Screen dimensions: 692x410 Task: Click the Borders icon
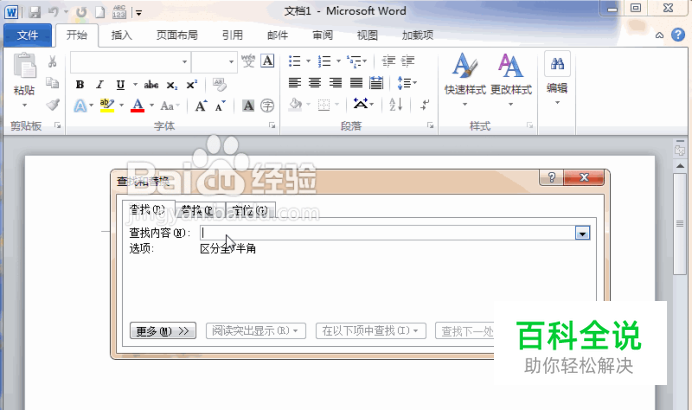[324, 105]
